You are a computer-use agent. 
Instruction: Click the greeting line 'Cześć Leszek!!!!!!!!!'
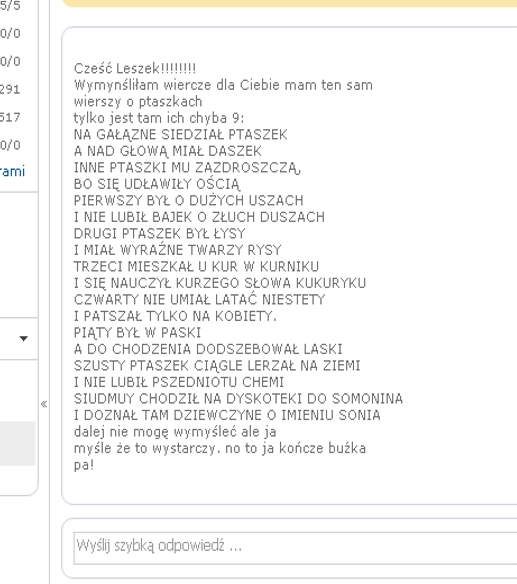[x=134, y=69]
